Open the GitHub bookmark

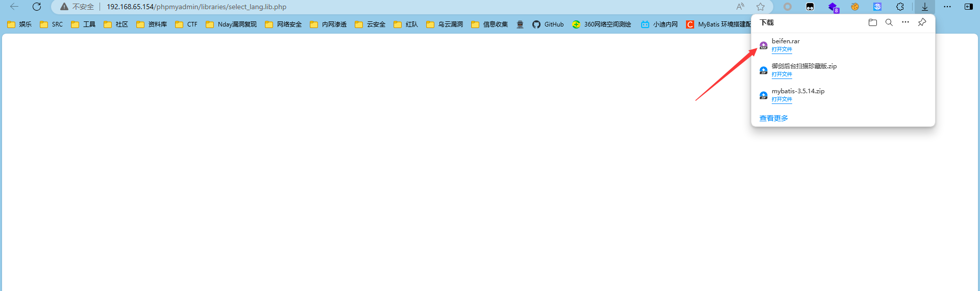tap(548, 24)
